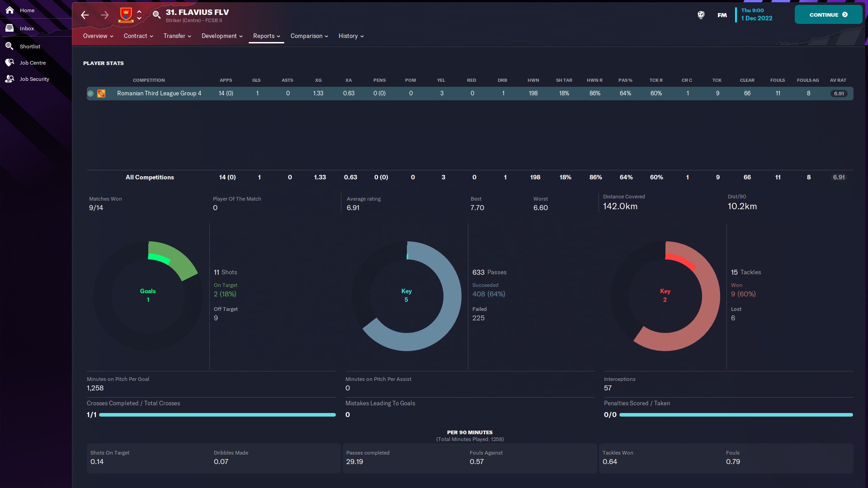Open the History tab
The image size is (868, 488).
(351, 36)
